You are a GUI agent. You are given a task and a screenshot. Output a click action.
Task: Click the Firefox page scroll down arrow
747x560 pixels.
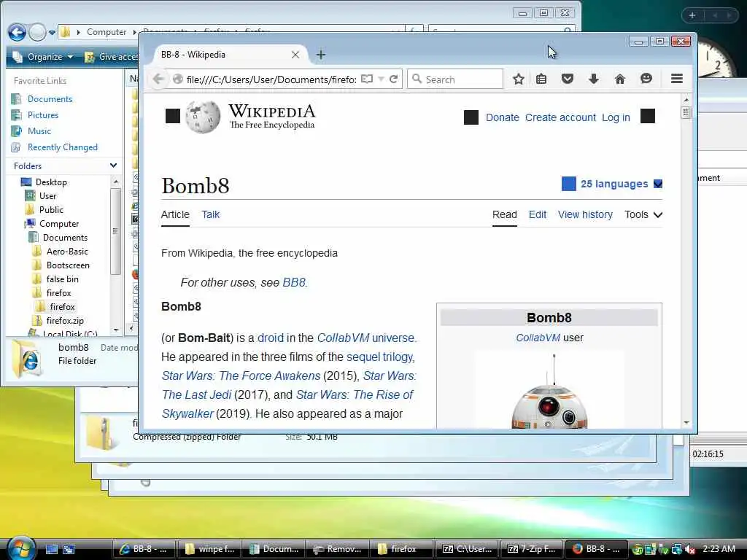click(686, 422)
